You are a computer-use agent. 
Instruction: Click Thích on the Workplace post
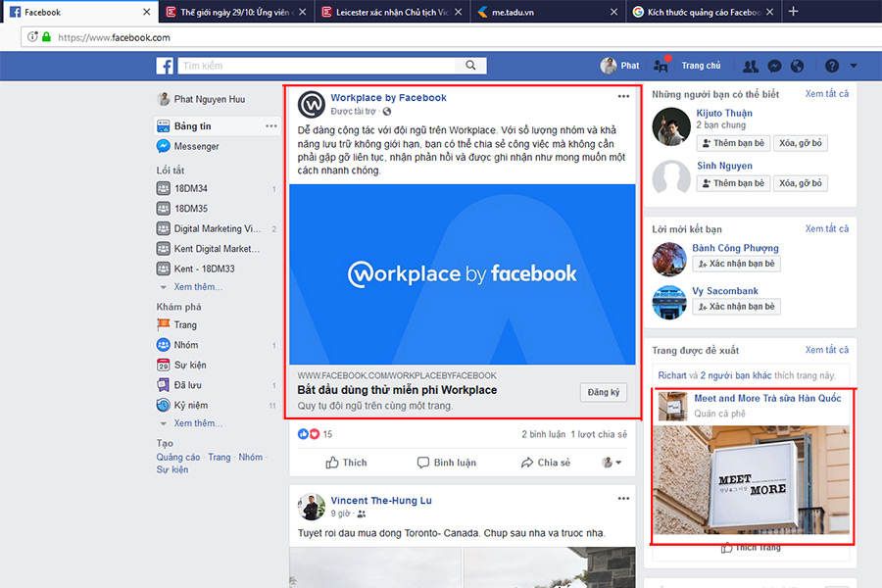pos(346,463)
